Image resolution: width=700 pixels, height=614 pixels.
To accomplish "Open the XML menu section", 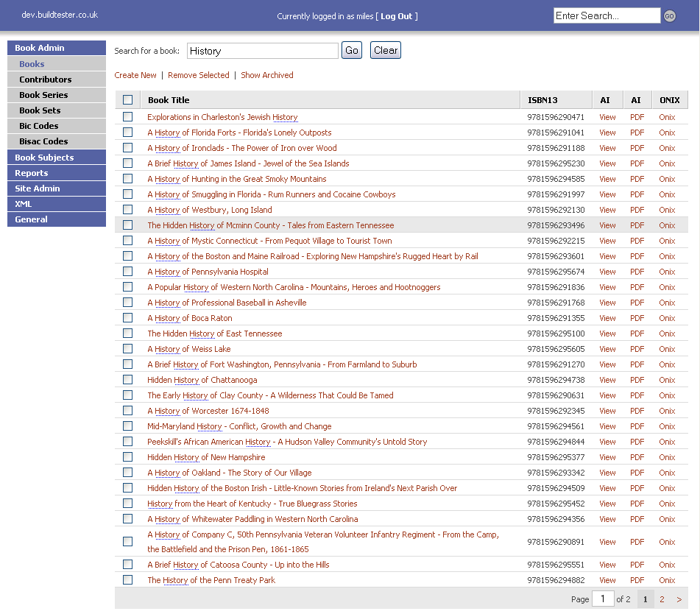I will tap(57, 204).
